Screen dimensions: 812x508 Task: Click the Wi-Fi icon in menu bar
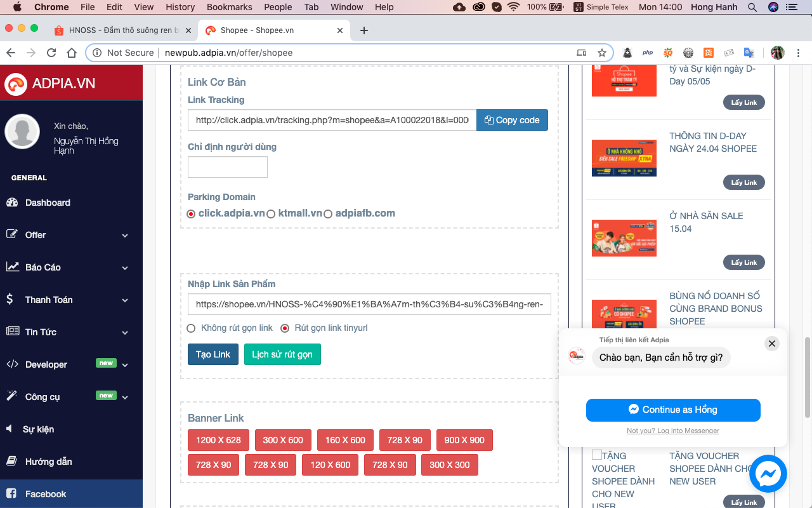(x=513, y=7)
